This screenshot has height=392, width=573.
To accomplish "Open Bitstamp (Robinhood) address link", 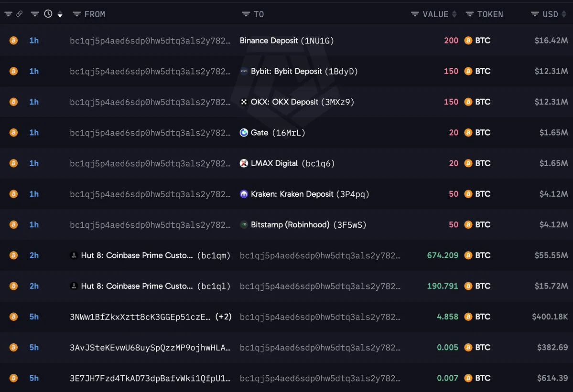I will (308, 224).
